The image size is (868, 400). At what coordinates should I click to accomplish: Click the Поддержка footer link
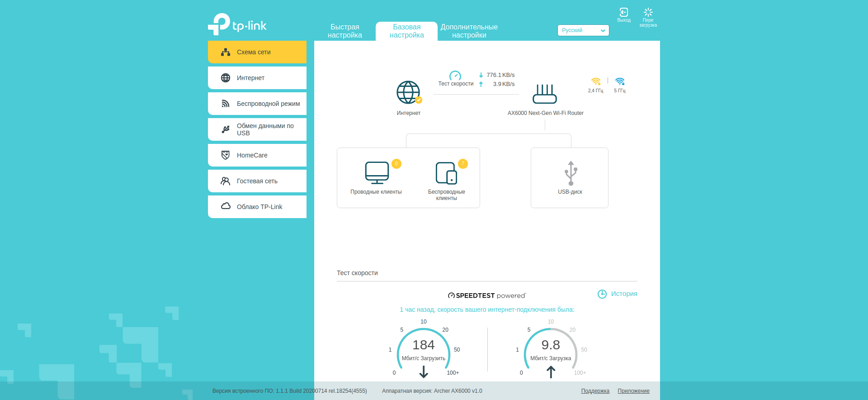coord(595,391)
